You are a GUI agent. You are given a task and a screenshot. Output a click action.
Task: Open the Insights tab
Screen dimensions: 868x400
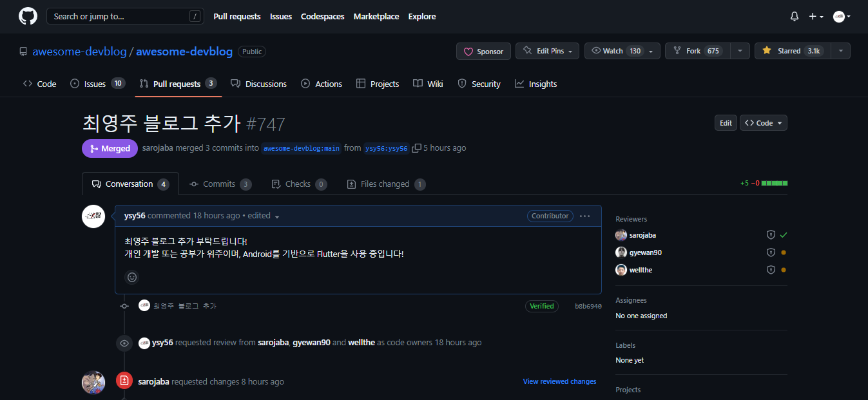tap(535, 84)
